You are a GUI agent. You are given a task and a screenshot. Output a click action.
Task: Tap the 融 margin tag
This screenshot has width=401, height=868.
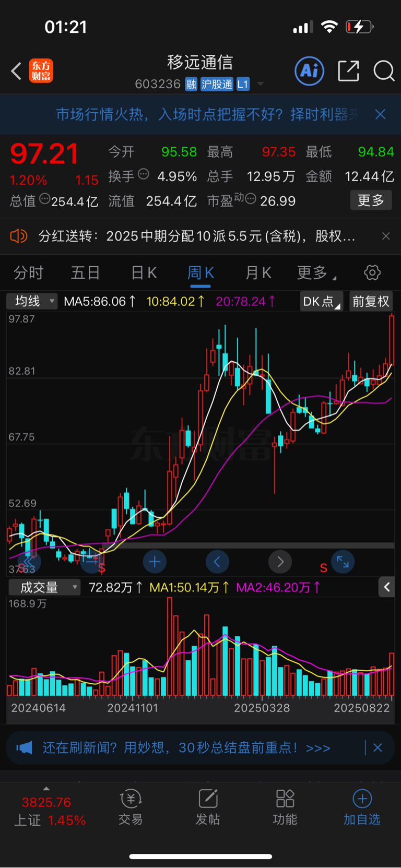click(191, 84)
